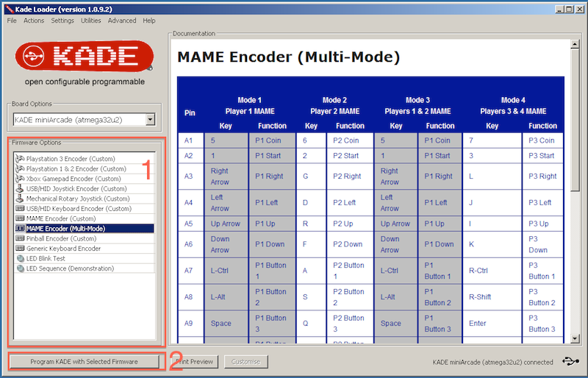The width and height of the screenshot is (588, 378).
Task: Click the Enter key cell in row A9
Action: click(492, 323)
